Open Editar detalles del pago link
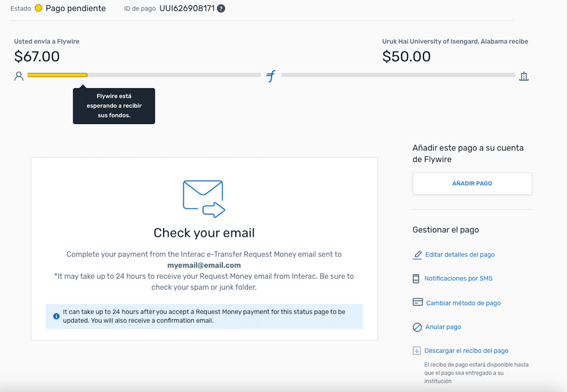 tap(460, 255)
